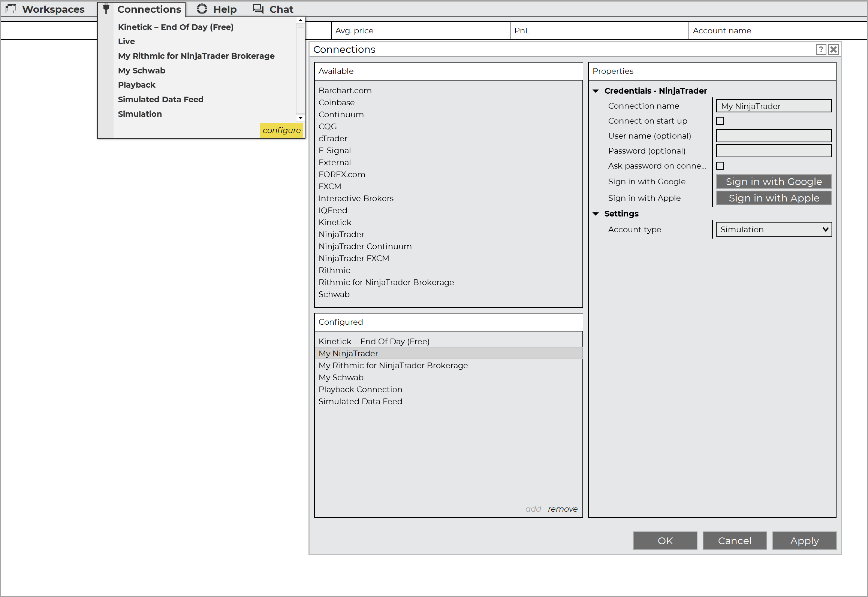Choose Playback in the Connections menu
868x597 pixels.
tap(136, 85)
